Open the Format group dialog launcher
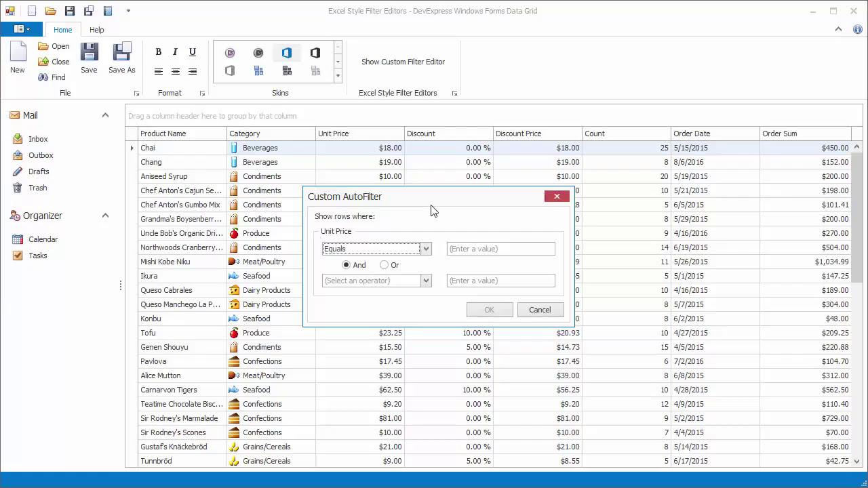 [202, 94]
